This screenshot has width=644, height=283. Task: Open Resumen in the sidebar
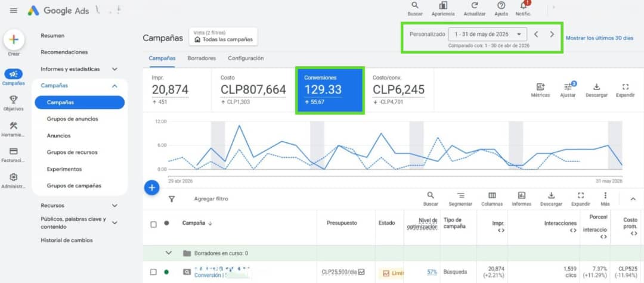pyautogui.click(x=52, y=36)
